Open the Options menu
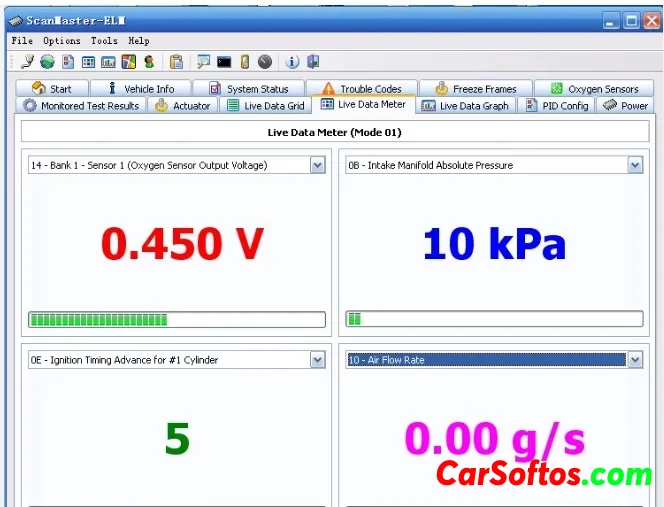This screenshot has width=664, height=507. [x=62, y=41]
